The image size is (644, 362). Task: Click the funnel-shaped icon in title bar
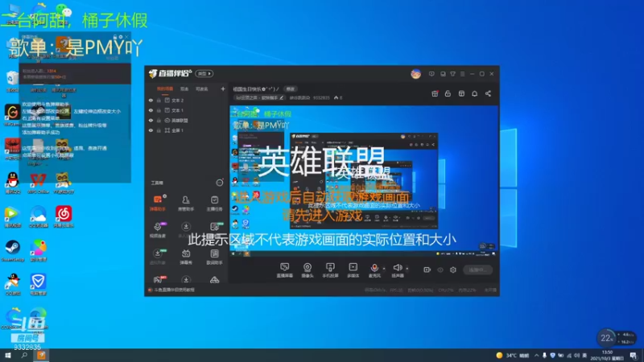[452, 74]
